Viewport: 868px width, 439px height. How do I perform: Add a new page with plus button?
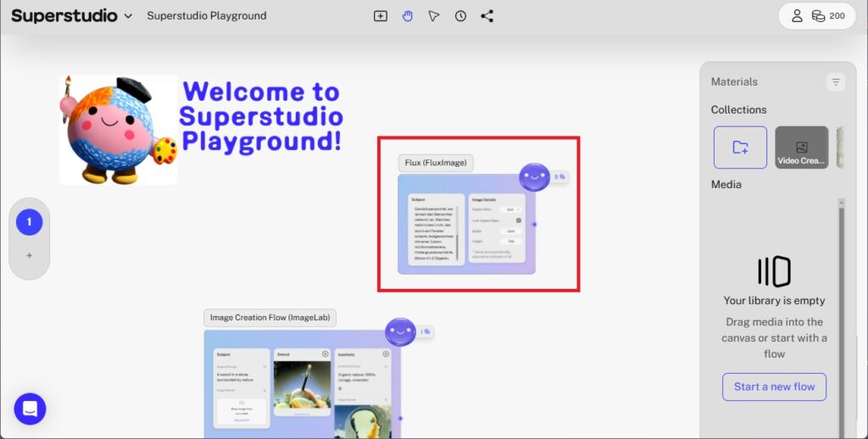[x=29, y=255]
